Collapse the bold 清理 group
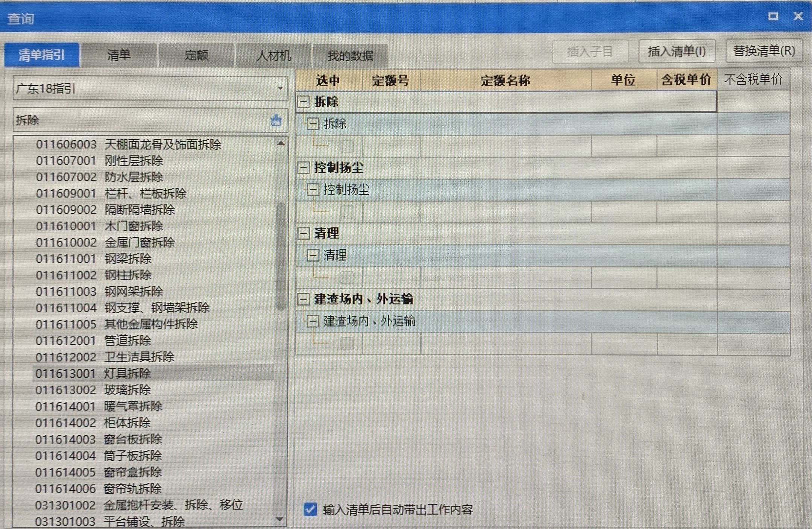812x529 pixels. tap(304, 233)
